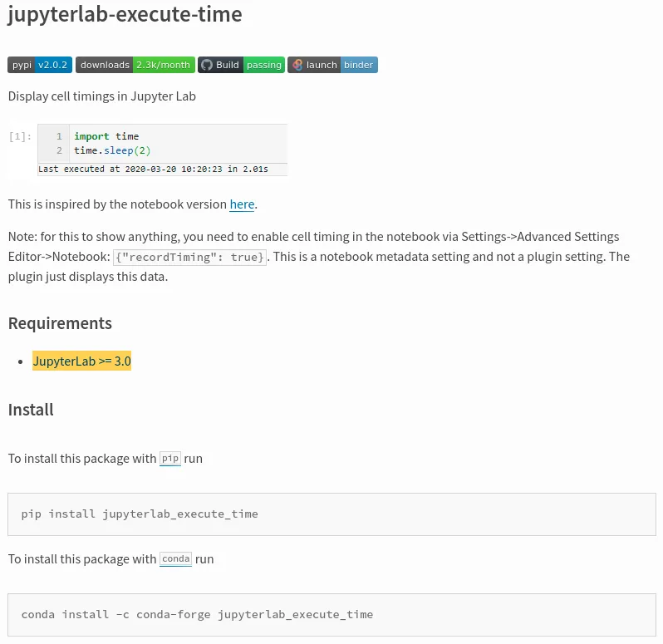Click the GitHub octocat icon in Build badge

click(x=207, y=65)
